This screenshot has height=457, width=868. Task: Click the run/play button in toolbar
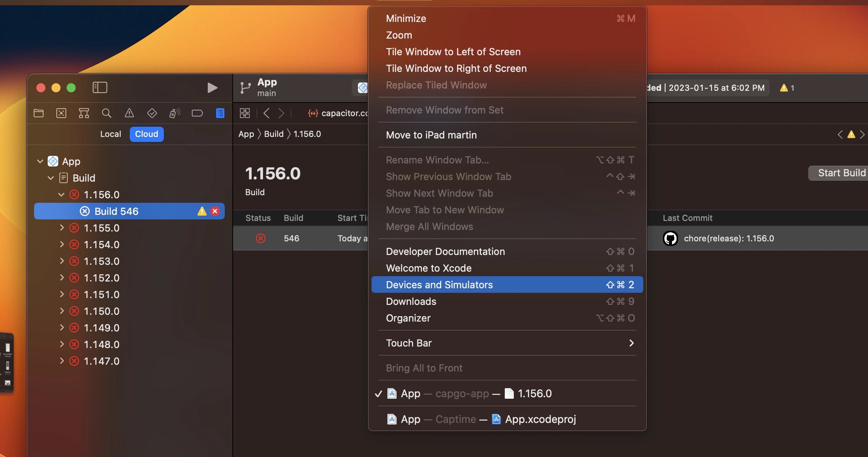point(212,88)
